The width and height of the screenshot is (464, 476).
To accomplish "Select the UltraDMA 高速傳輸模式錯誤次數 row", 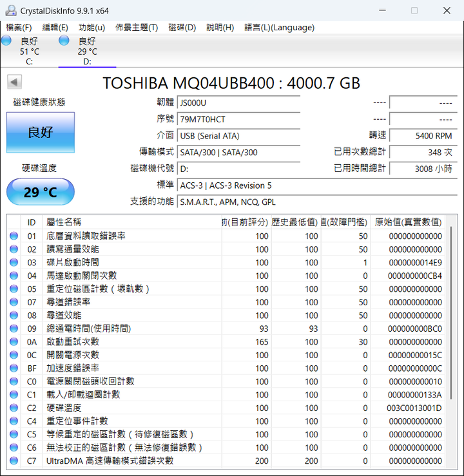I will tap(226, 461).
